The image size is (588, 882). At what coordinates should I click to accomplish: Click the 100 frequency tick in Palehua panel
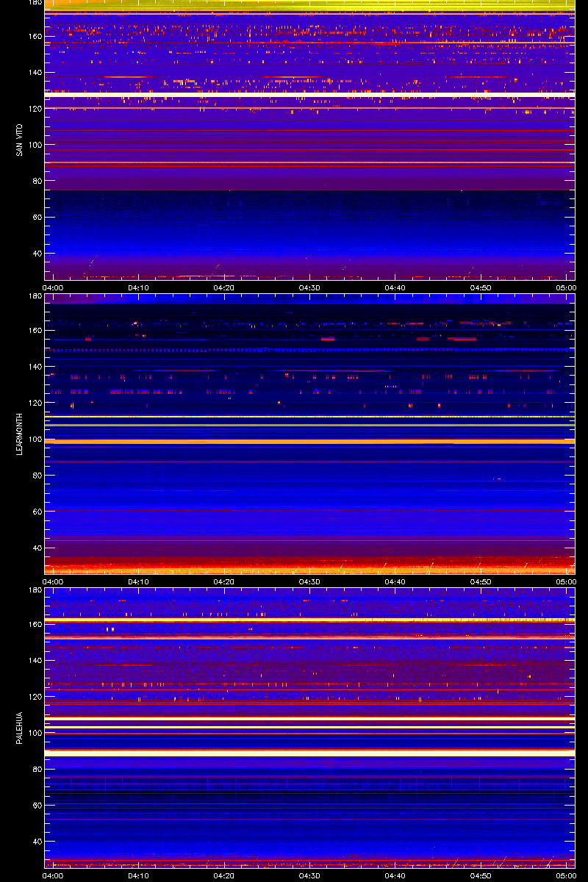tap(35, 733)
